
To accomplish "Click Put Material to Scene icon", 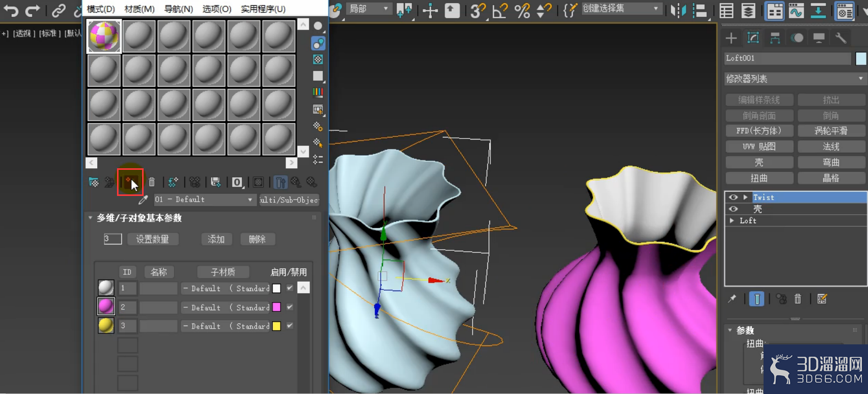I will 109,182.
